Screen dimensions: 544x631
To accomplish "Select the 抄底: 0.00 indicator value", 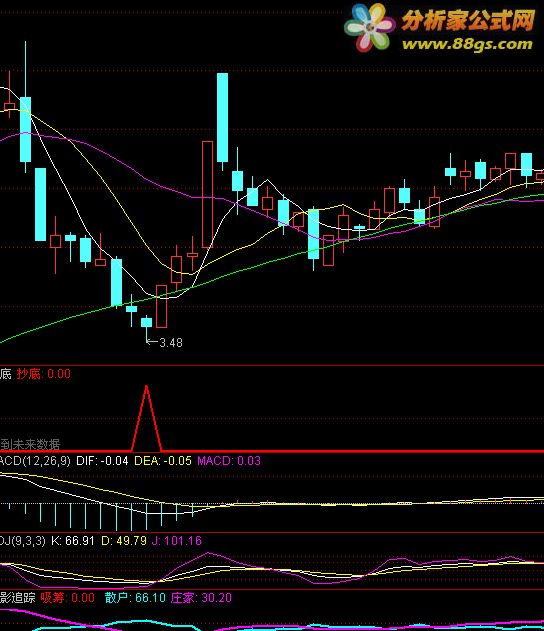I will (43, 374).
